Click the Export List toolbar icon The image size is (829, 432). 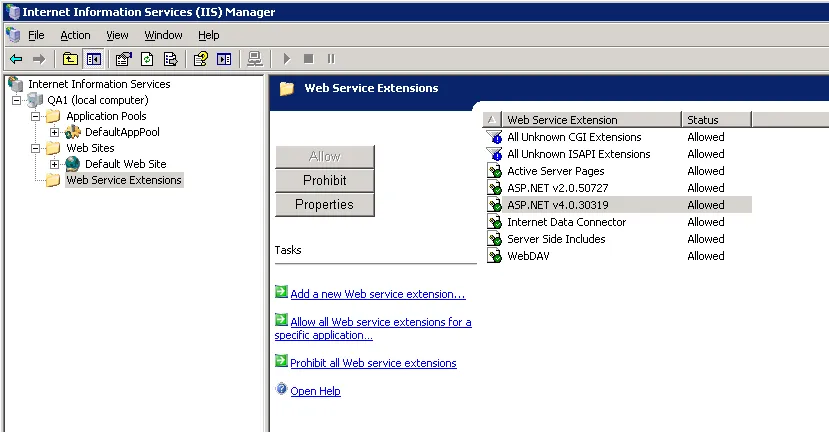coord(171,59)
